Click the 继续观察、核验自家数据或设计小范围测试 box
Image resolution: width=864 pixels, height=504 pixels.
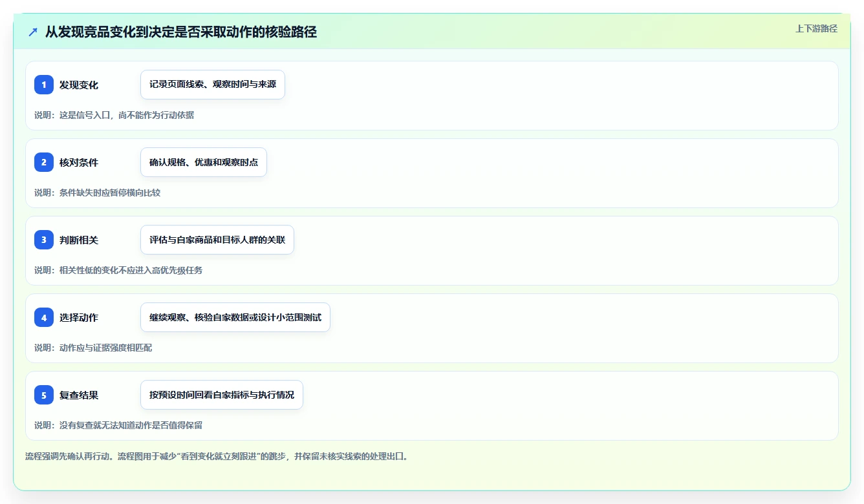[x=235, y=317]
